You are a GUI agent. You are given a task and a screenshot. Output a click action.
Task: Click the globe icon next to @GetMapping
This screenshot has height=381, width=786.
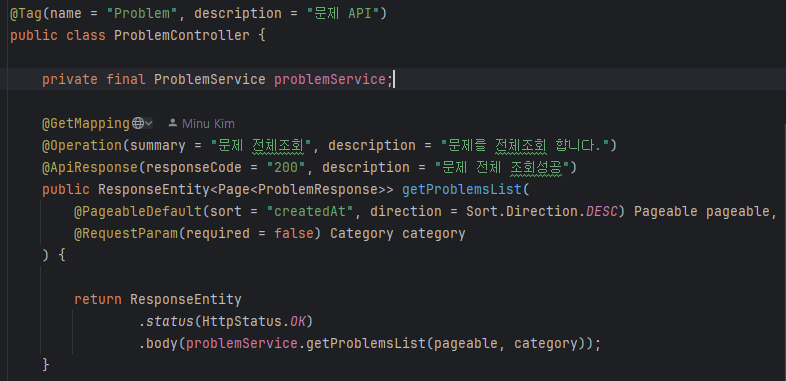click(x=137, y=123)
